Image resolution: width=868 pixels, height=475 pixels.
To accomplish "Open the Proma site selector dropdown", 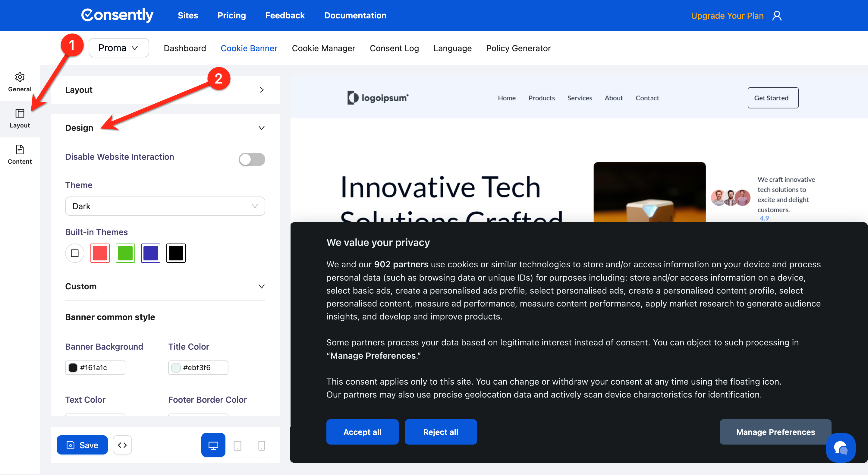I will tap(118, 48).
